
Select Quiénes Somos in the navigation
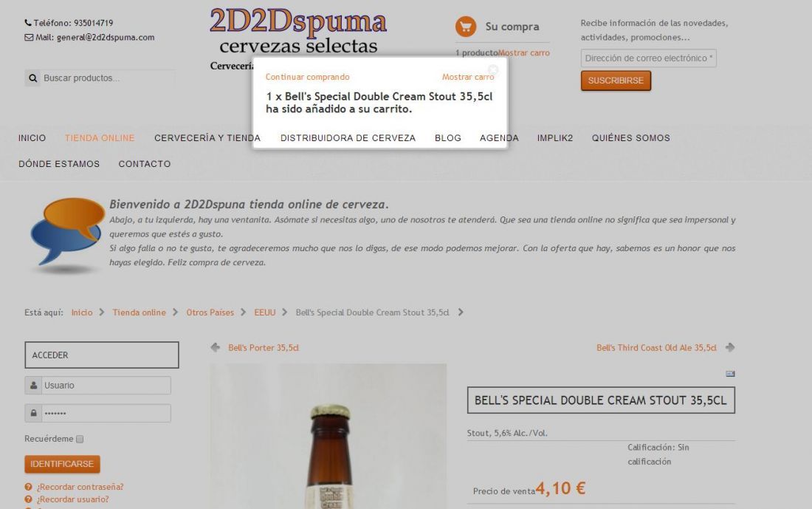(630, 138)
